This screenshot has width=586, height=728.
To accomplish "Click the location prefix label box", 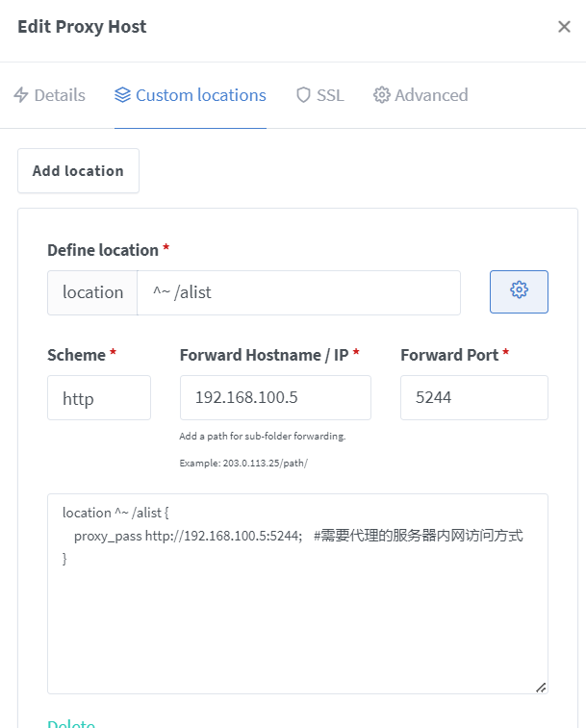I will click(92, 292).
